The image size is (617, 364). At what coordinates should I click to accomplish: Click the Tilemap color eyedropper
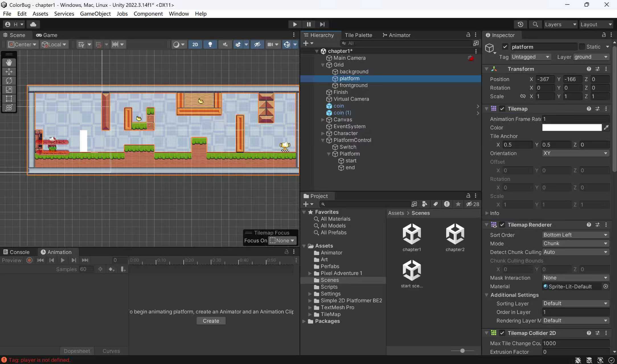coord(606,128)
